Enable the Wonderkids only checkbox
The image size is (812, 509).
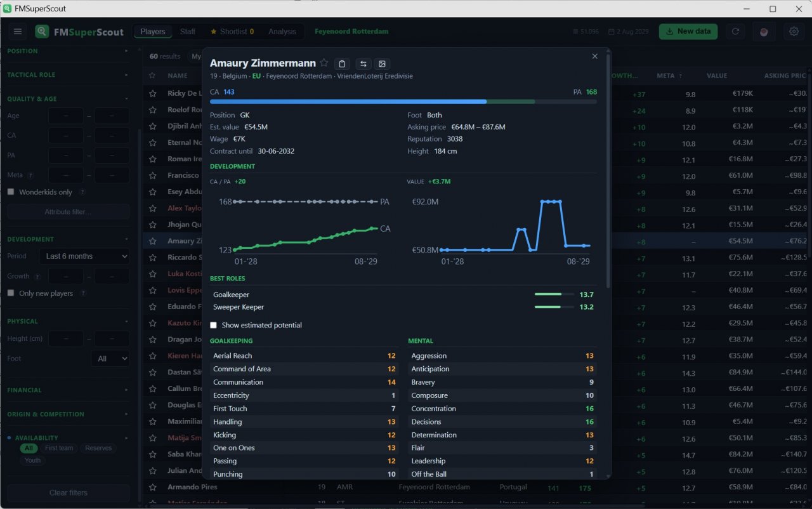coord(11,192)
